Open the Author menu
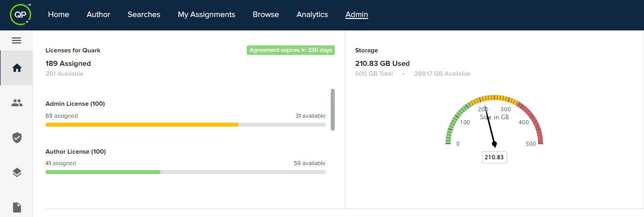Viewport: 644px width, 217px height. 98,14
